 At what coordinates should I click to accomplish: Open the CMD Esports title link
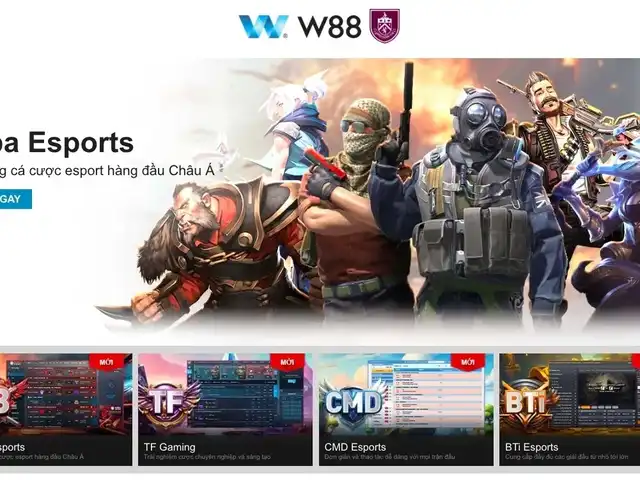[x=355, y=447]
